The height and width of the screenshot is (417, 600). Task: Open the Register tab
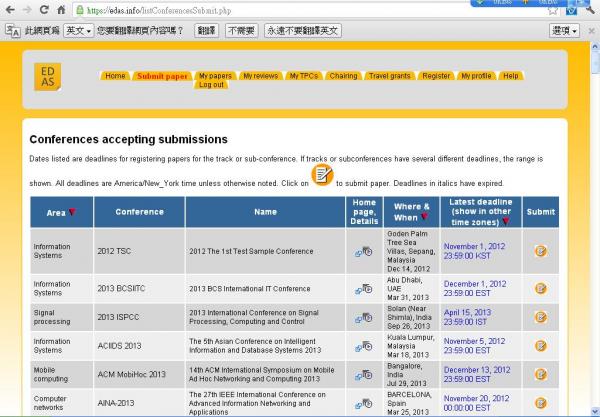point(436,76)
